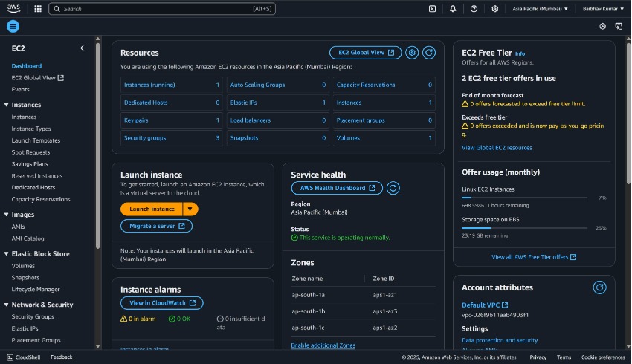
Task: Open Key pairs resource tile
Action: click(x=171, y=120)
